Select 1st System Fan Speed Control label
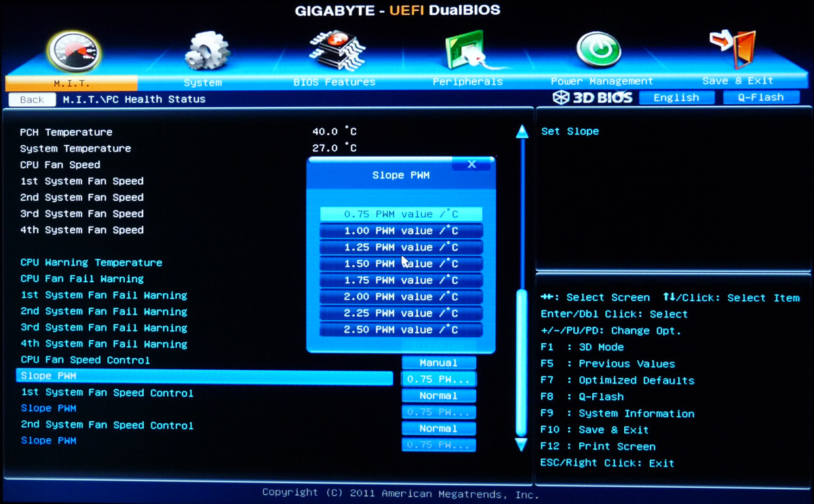The image size is (814, 504). pyautogui.click(x=107, y=393)
